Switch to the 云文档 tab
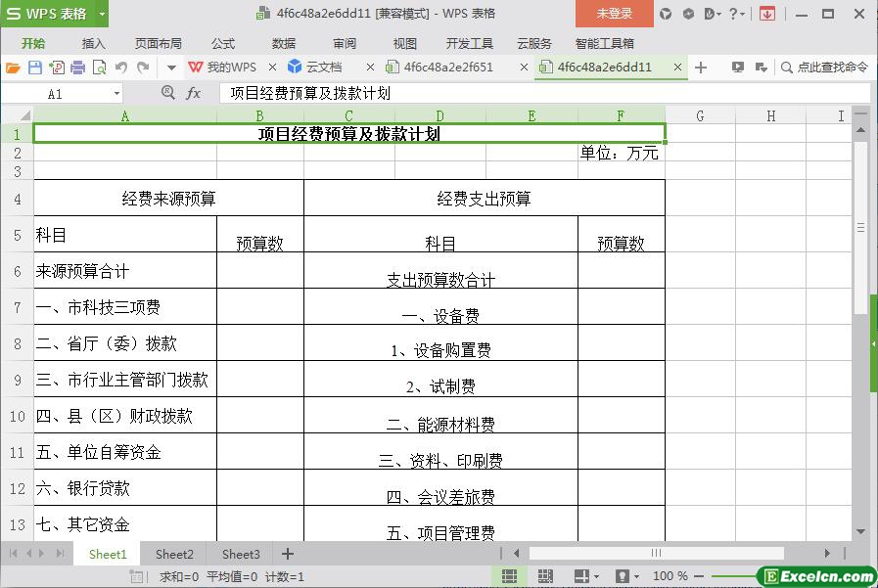The width and height of the screenshot is (878, 588). [x=315, y=68]
